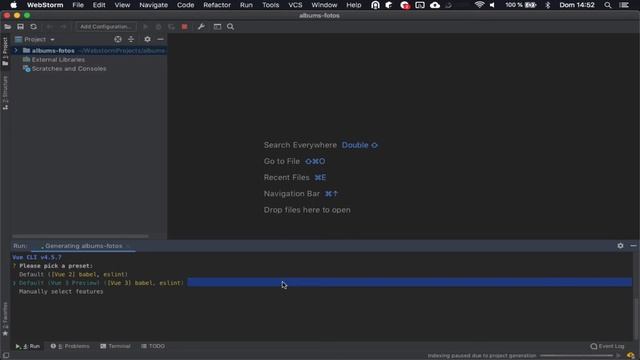Open the Refactor menu

[217, 5]
